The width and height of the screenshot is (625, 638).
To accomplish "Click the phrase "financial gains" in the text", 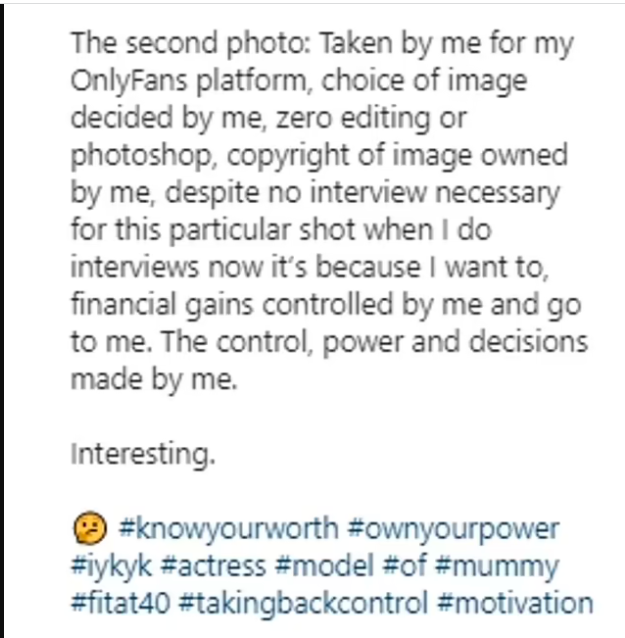I will tap(162, 306).
